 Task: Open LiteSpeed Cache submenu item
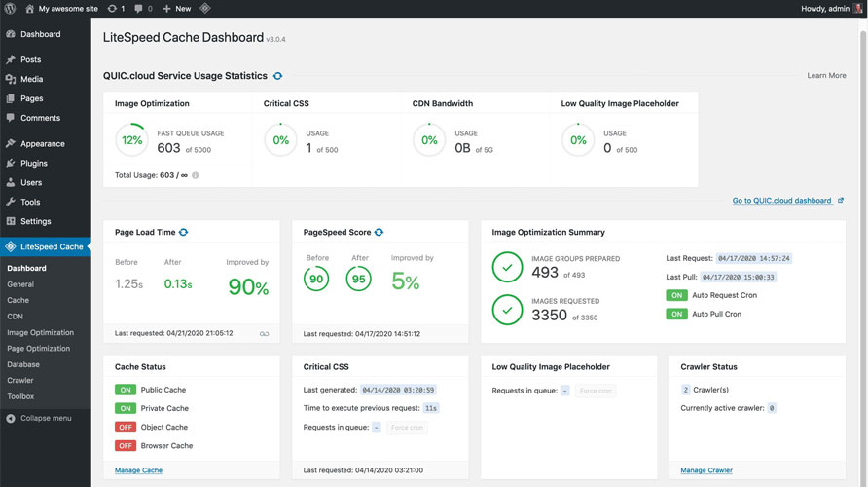pos(18,300)
